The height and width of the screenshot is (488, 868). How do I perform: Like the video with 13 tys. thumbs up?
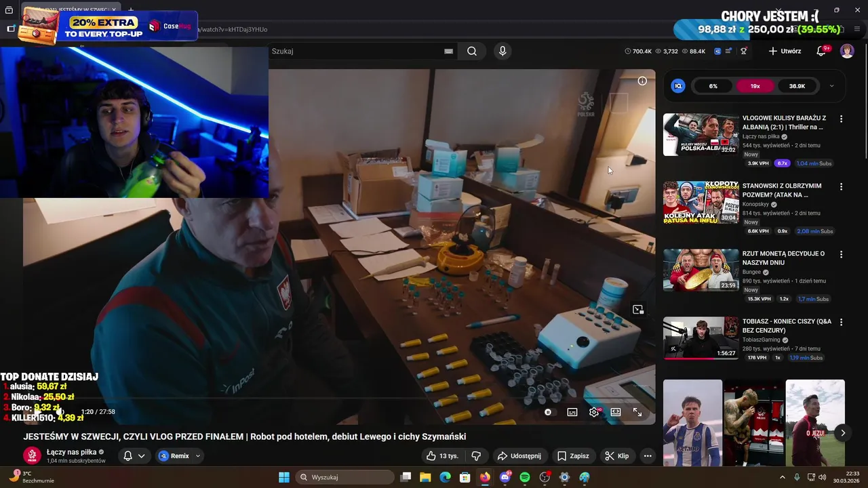[443, 456]
